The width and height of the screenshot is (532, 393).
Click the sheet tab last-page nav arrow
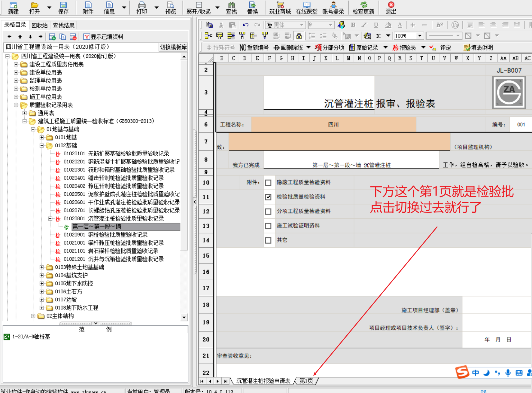click(x=226, y=381)
